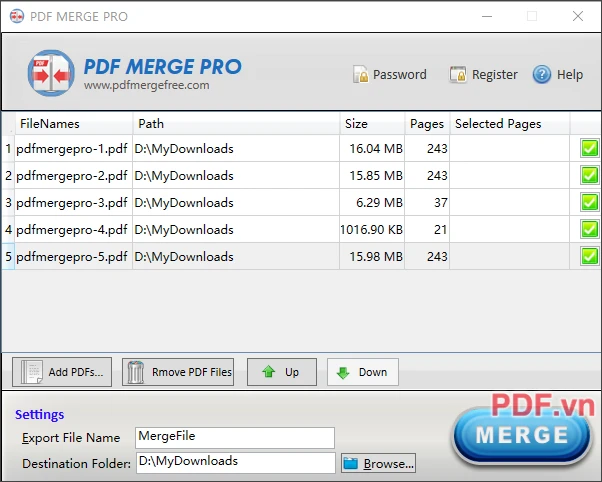The image size is (602, 482).
Task: Click the PDF Merge Pro logo icon
Action: (51, 73)
